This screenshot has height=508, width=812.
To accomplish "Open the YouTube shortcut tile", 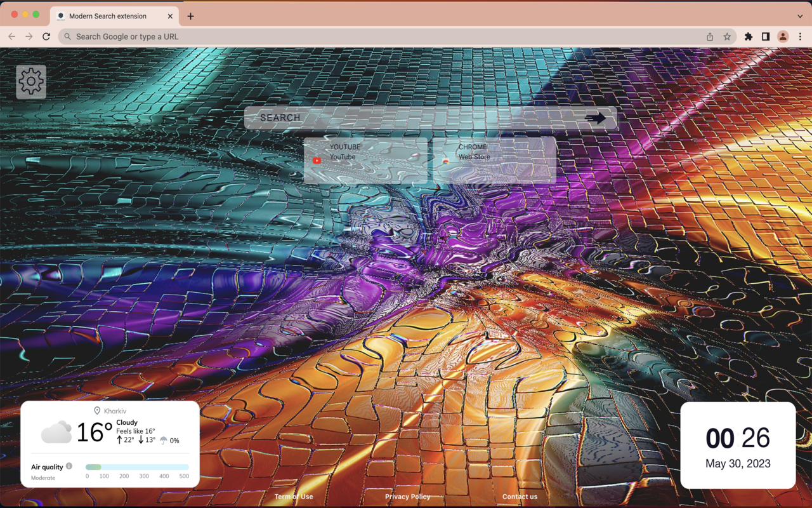I will tap(365, 160).
